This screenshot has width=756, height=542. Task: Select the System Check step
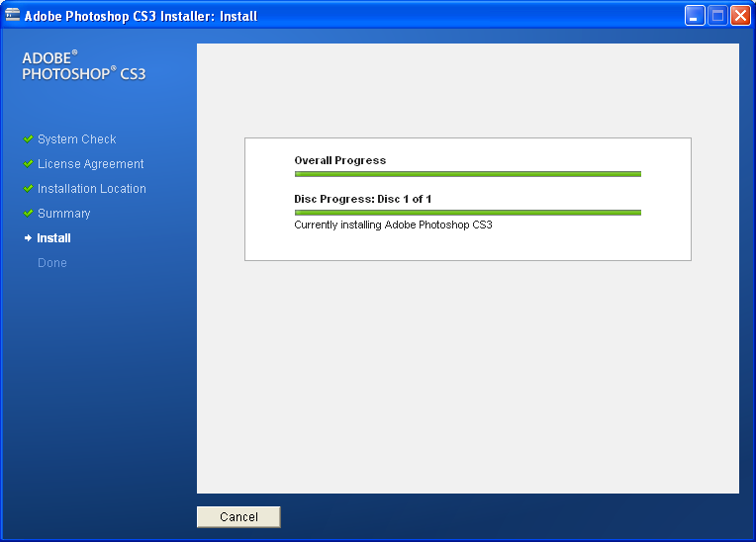click(76, 139)
